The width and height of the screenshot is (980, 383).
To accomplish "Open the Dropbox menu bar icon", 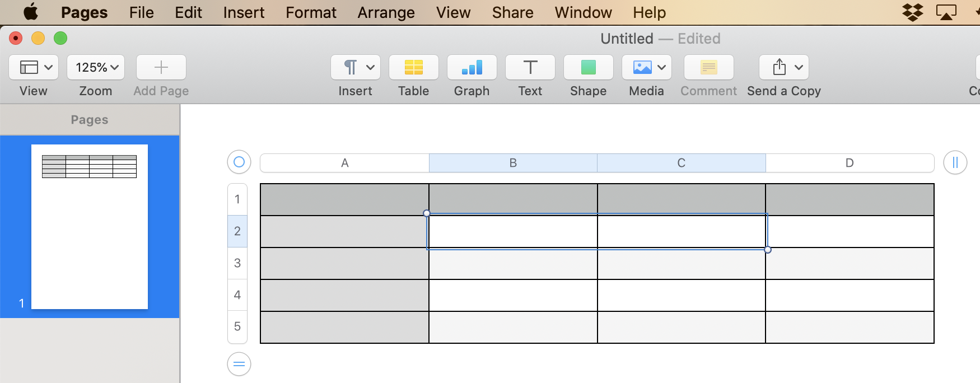I will [x=912, y=12].
